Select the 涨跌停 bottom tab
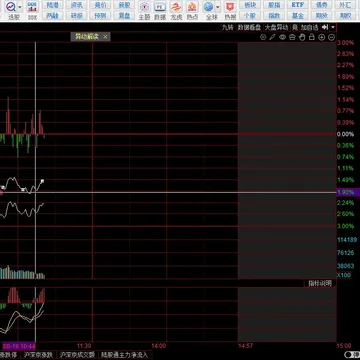 [x=9, y=355]
